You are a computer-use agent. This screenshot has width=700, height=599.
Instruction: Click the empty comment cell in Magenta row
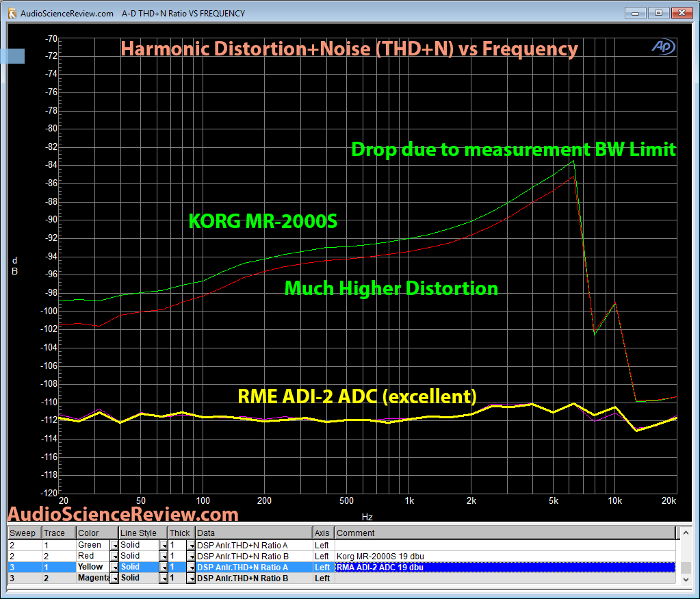505,578
